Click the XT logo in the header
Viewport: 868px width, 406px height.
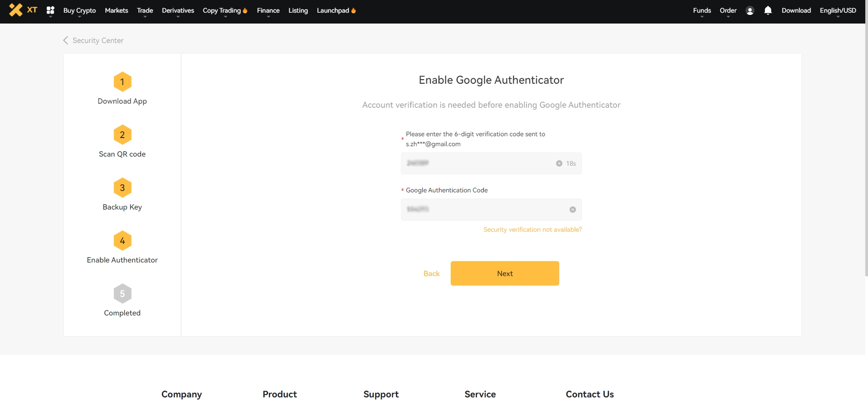click(23, 10)
